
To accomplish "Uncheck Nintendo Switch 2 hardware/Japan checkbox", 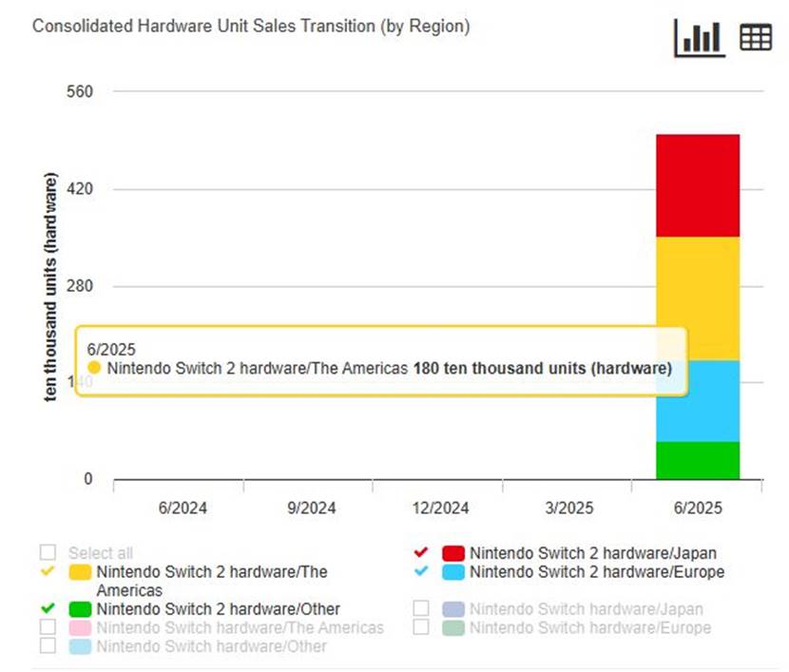I will click(x=421, y=552).
